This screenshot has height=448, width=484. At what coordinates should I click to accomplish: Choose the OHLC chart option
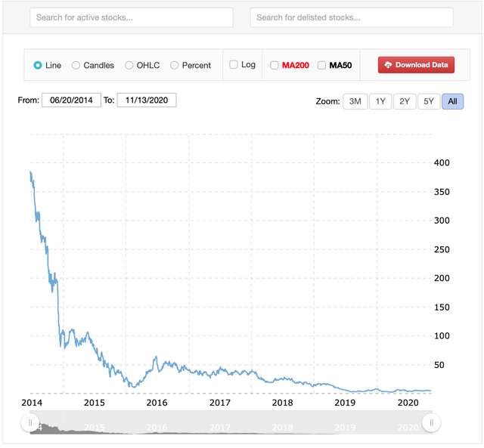[x=129, y=65]
